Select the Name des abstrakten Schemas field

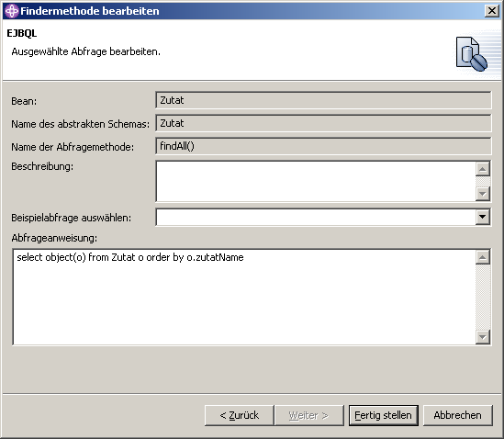pos(323,123)
